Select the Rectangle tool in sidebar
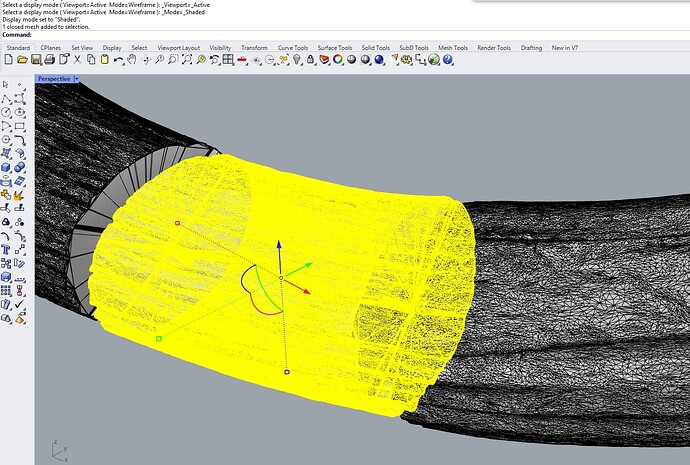The image size is (690, 465). coord(20,126)
